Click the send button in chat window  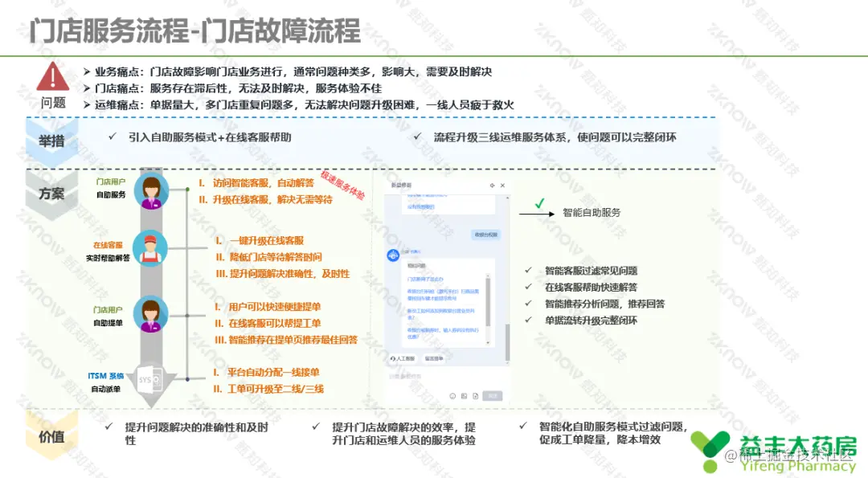[493, 395]
